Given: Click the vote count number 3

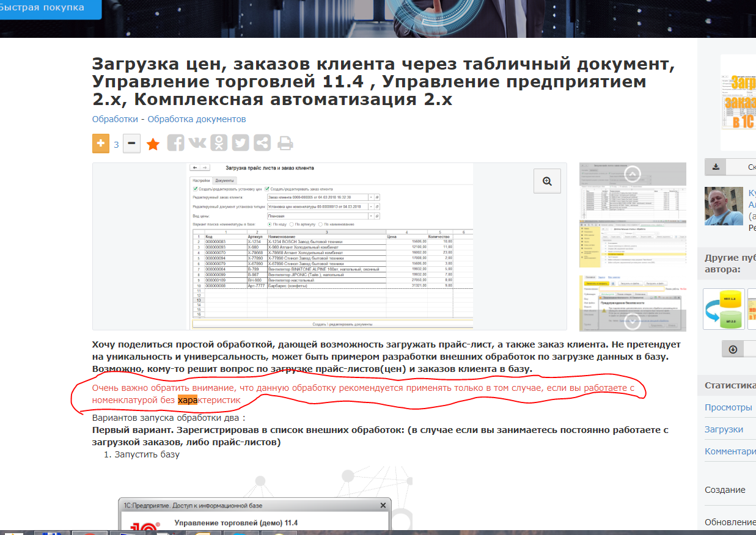Looking at the screenshot, I should pos(116,145).
